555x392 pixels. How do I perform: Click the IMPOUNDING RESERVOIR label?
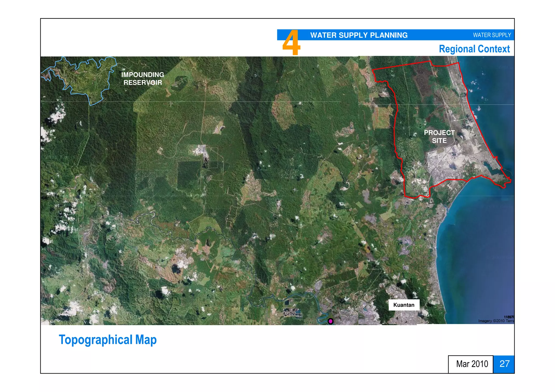pos(143,79)
